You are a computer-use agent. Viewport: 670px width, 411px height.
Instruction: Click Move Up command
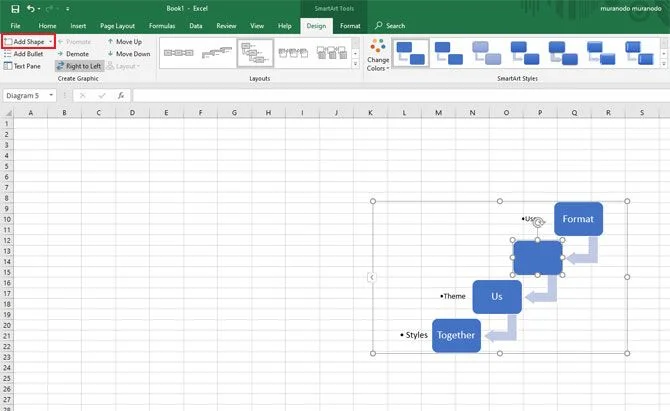pos(125,41)
